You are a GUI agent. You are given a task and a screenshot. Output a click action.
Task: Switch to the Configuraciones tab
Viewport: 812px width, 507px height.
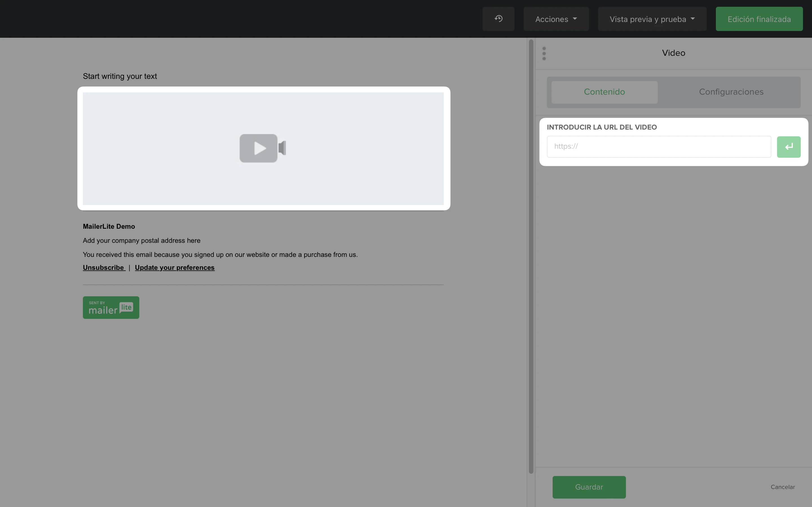click(731, 92)
